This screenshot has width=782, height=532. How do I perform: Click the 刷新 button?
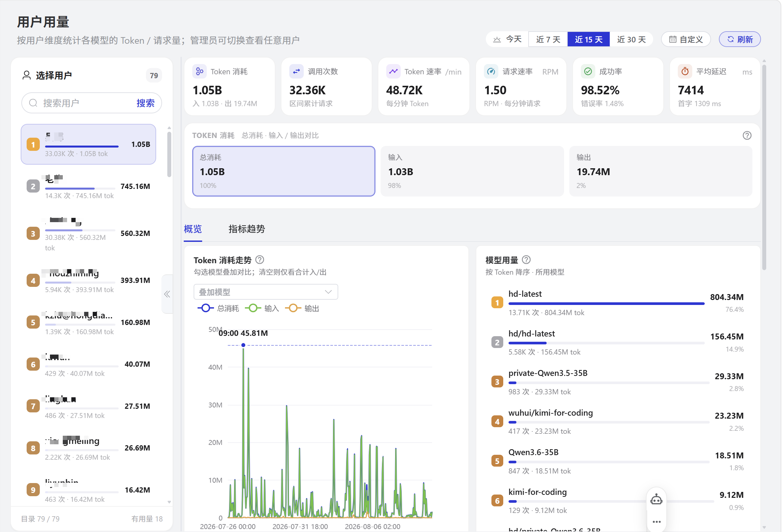click(x=740, y=39)
